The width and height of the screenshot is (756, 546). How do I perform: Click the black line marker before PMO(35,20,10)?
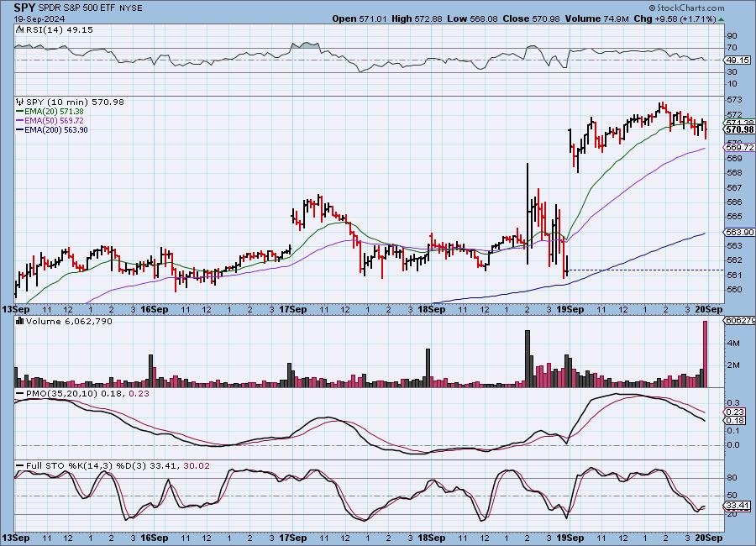20,394
